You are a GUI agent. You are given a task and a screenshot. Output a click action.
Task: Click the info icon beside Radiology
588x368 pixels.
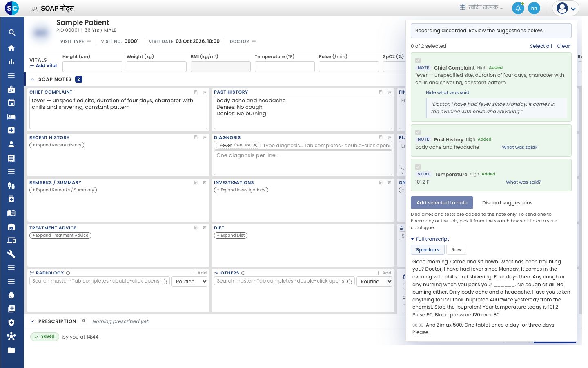pyautogui.click(x=68, y=273)
